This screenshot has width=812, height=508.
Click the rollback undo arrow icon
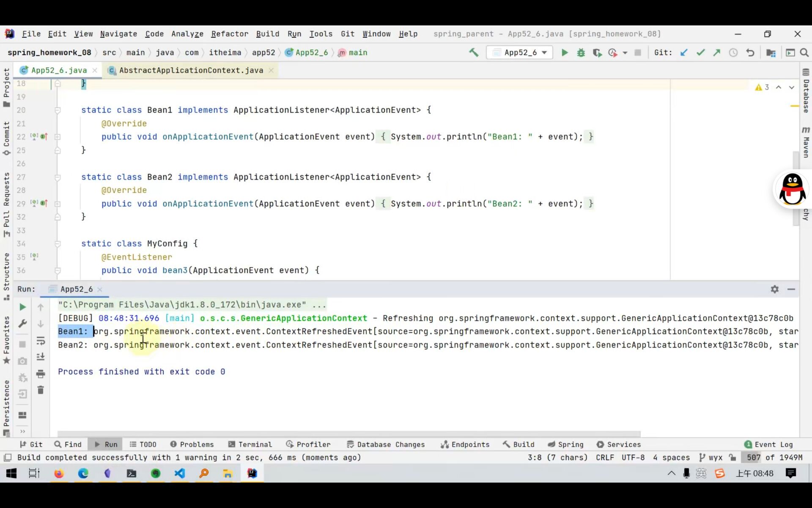750,52
